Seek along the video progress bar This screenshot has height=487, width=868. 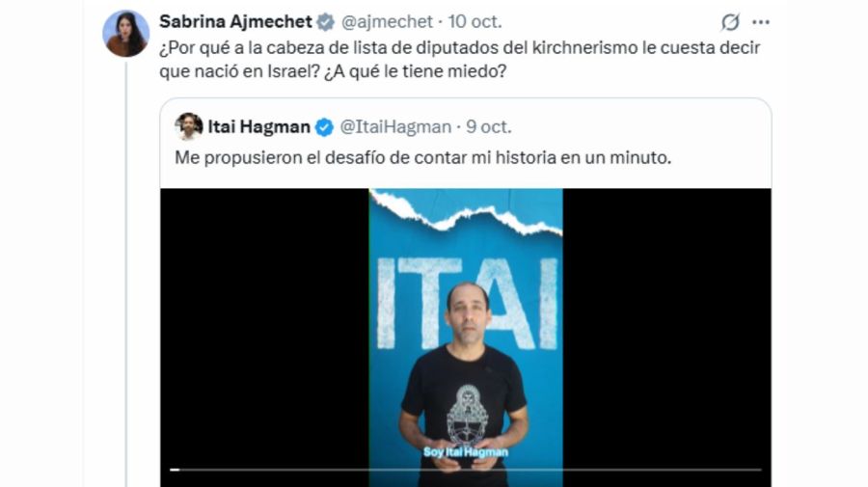466,470
